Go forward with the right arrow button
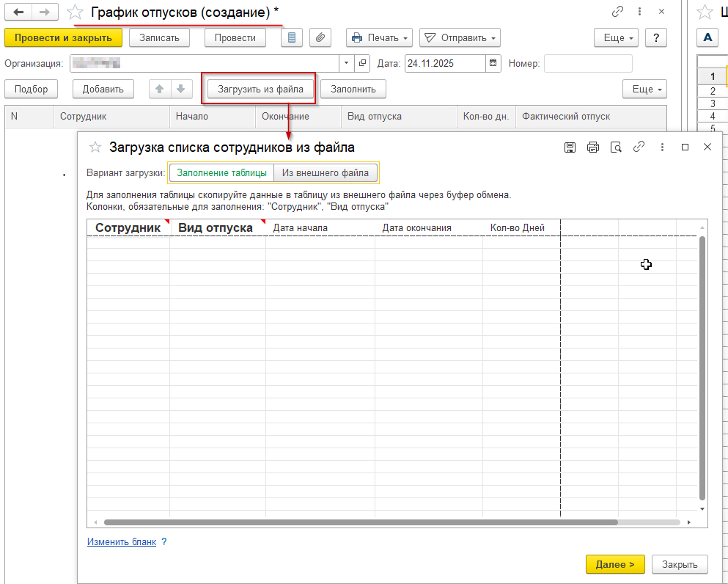Screen dimensions: 728x584 click(45, 12)
